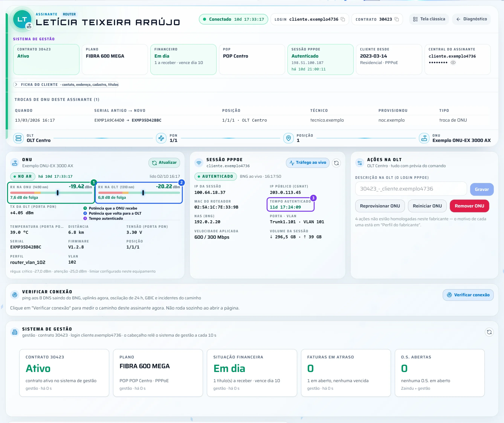Click the ONU panel header icon
Screen dimensions: 504x423
[15, 163]
